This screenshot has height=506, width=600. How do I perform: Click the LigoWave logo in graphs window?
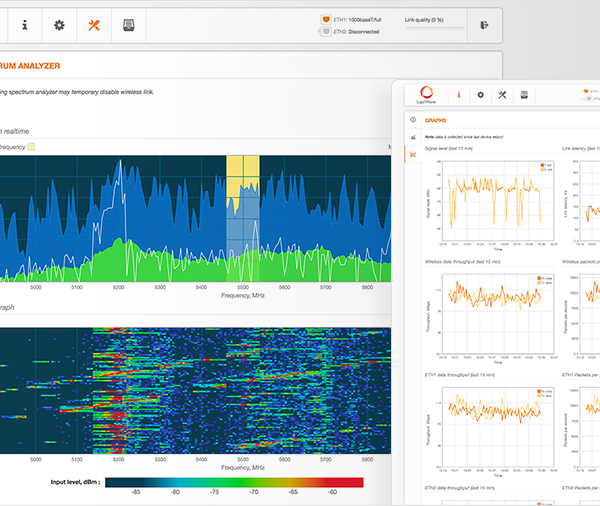pos(426,95)
